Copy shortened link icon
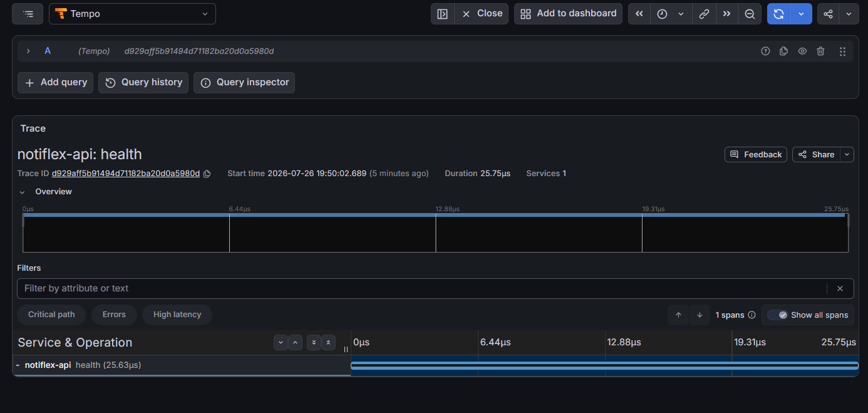This screenshot has width=868, height=413. 704,14
